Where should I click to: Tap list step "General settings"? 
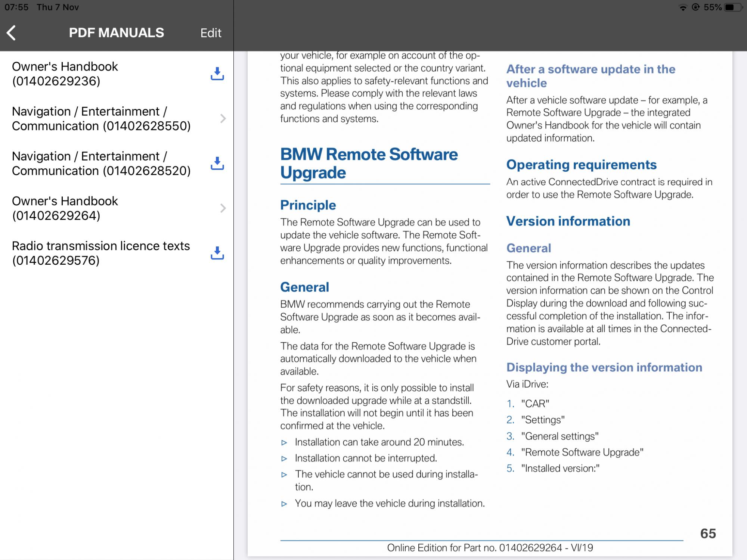(560, 436)
